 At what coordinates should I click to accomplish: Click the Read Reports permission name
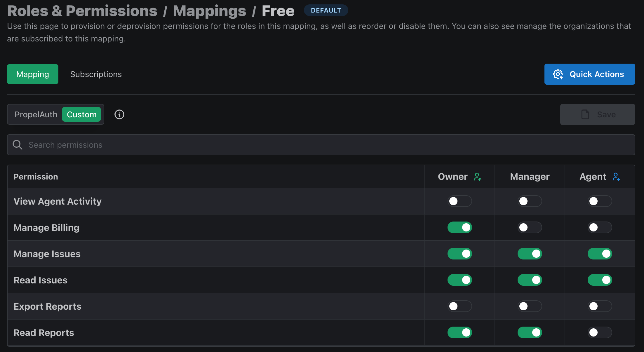(x=44, y=333)
